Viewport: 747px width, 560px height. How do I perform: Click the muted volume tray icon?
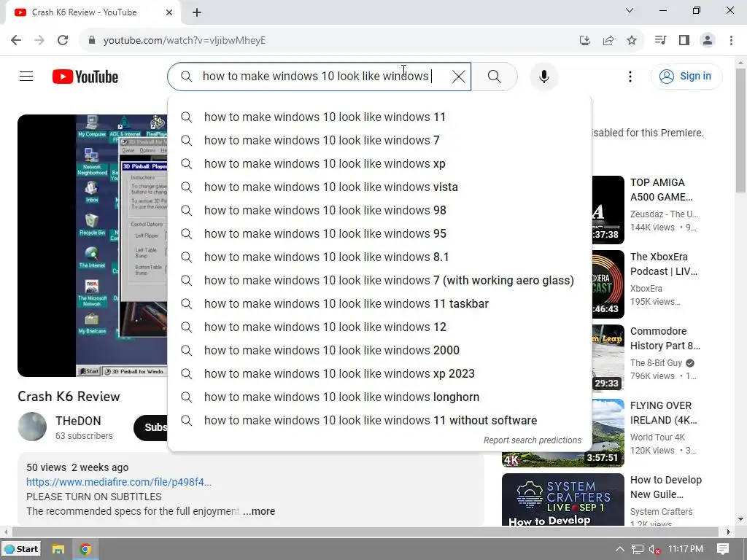tap(654, 549)
